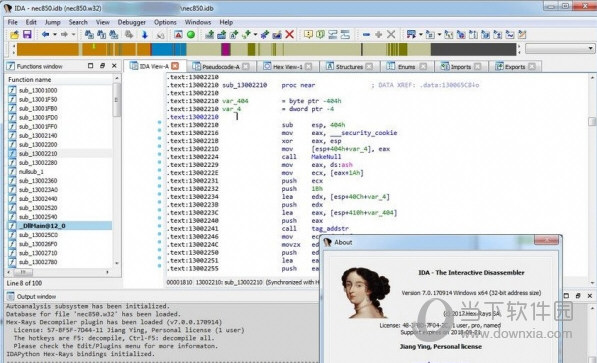Click var_404 variable definition line
This screenshot has width=597, height=363.
(x=235, y=101)
